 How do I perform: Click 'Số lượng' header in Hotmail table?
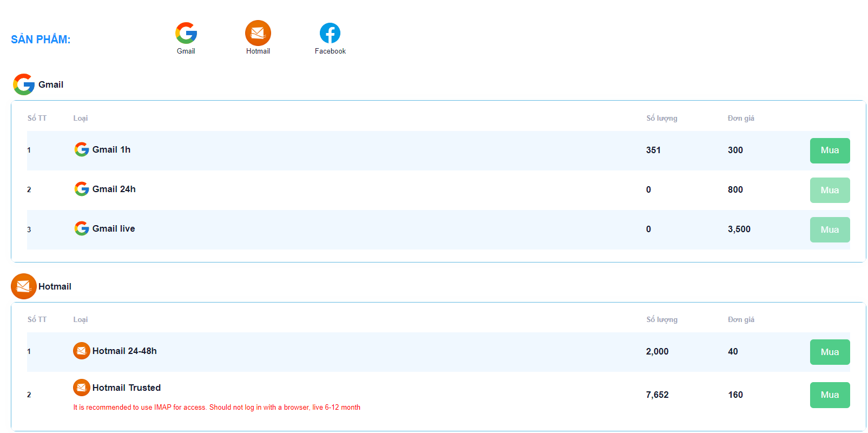point(662,319)
